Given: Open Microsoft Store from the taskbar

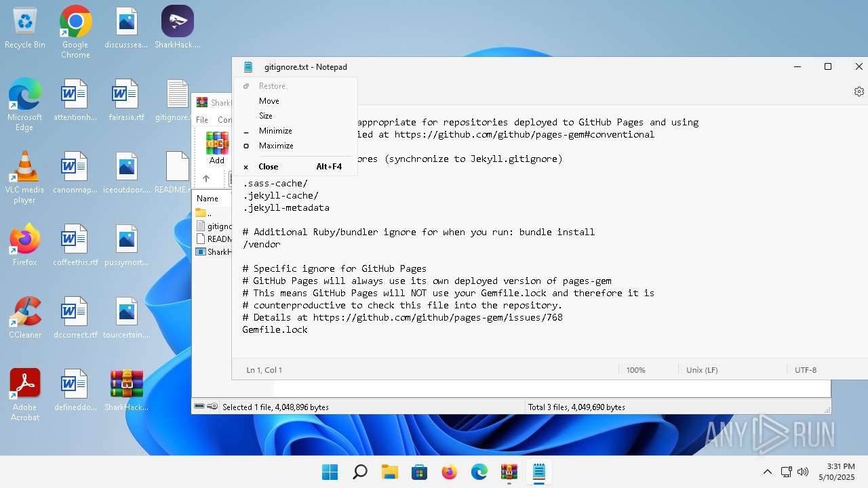Looking at the screenshot, I should tap(420, 472).
